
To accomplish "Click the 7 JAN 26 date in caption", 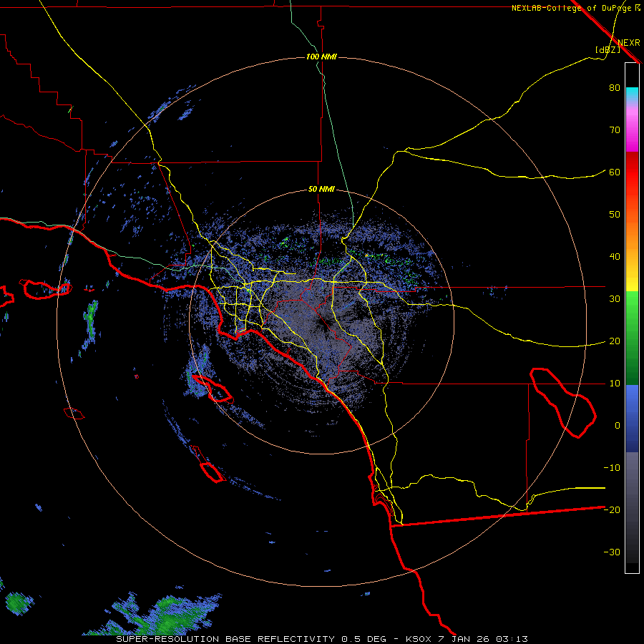I will point(464,639).
